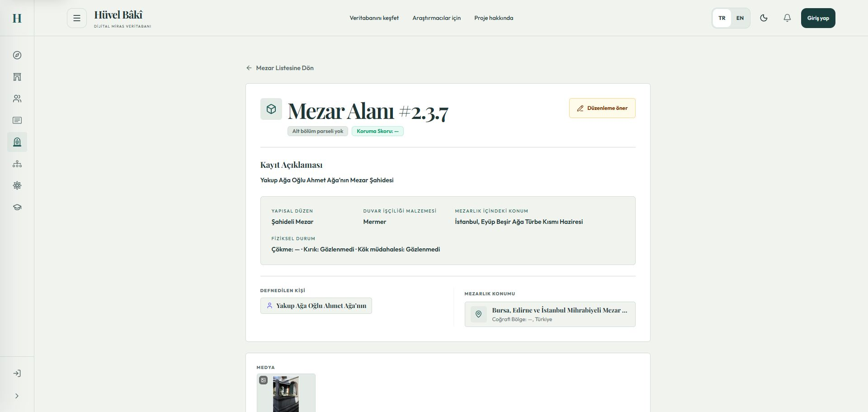Toggle dark mode moon icon
The image size is (868, 412).
pos(764,18)
